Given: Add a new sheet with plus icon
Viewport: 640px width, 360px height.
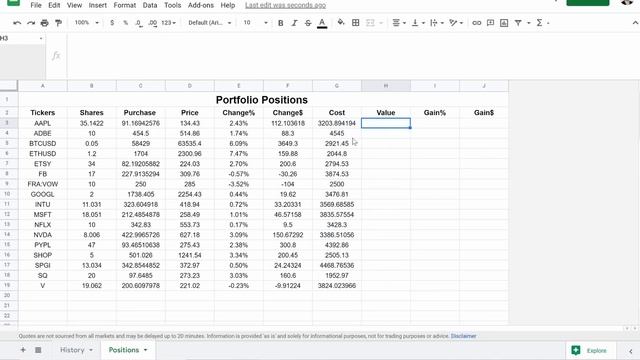Looking at the screenshot, I should [23, 350].
